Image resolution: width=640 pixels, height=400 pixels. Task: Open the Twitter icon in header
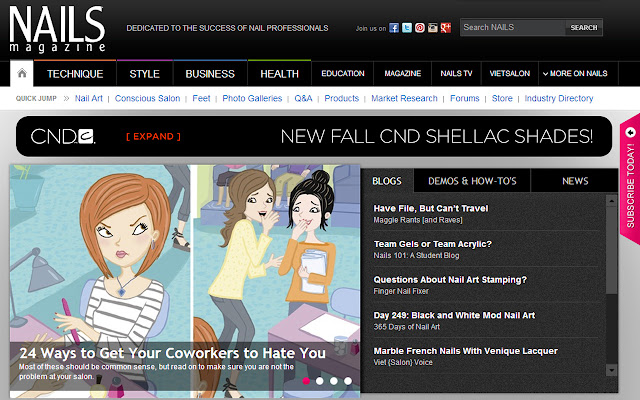[407, 28]
